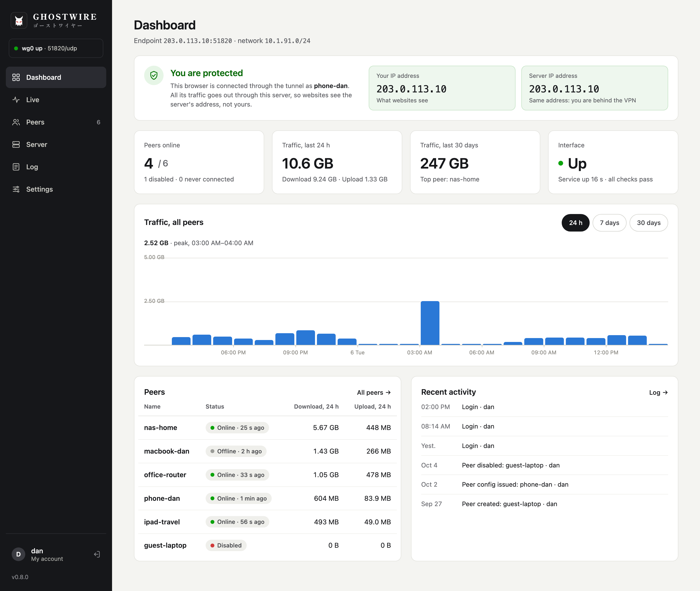Click Peer disabled: guest-laptop activity entry
Viewport: 700px width, 591px height.
544,465
